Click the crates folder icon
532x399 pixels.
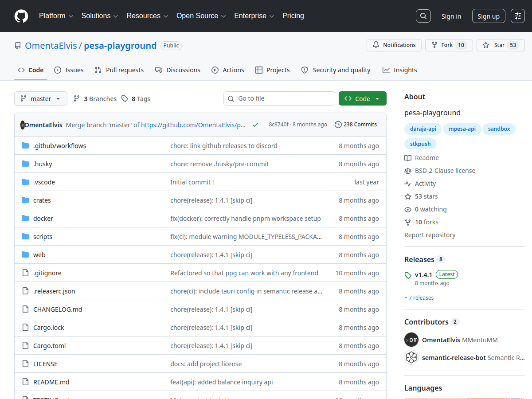pyautogui.click(x=25, y=200)
